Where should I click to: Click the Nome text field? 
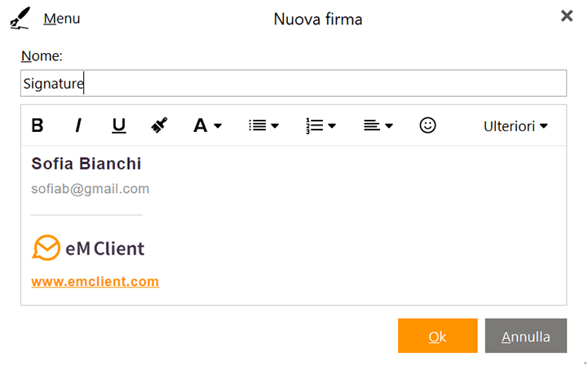pyautogui.click(x=294, y=83)
